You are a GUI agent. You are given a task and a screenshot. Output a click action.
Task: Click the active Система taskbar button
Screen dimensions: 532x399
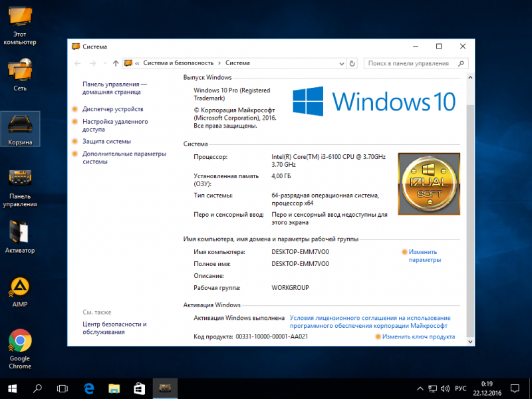(x=165, y=388)
